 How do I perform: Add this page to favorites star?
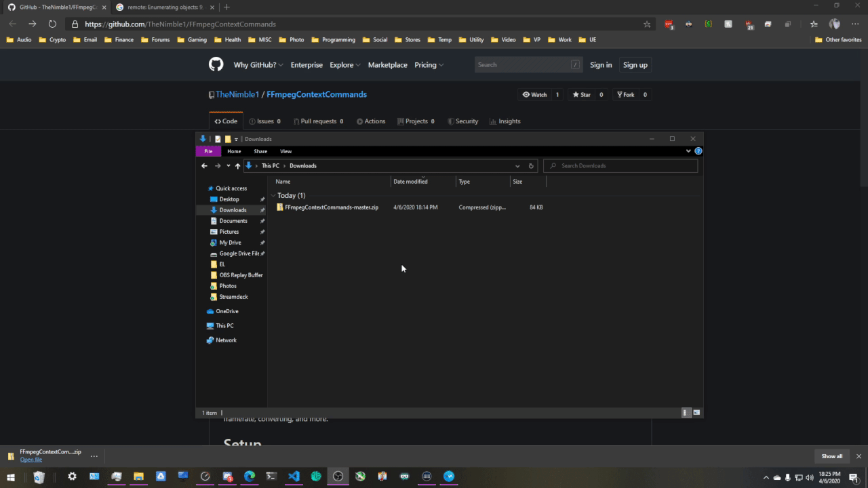click(647, 24)
